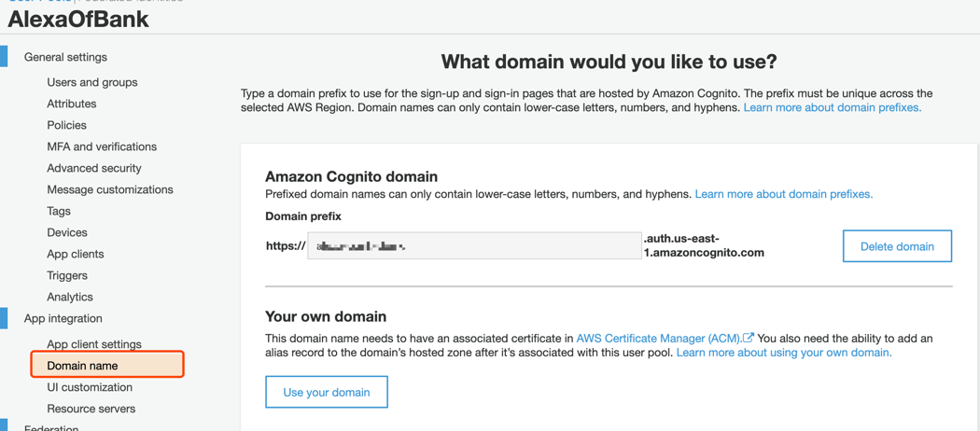Open Users and groups settings
The width and height of the screenshot is (980, 431).
pyautogui.click(x=91, y=82)
